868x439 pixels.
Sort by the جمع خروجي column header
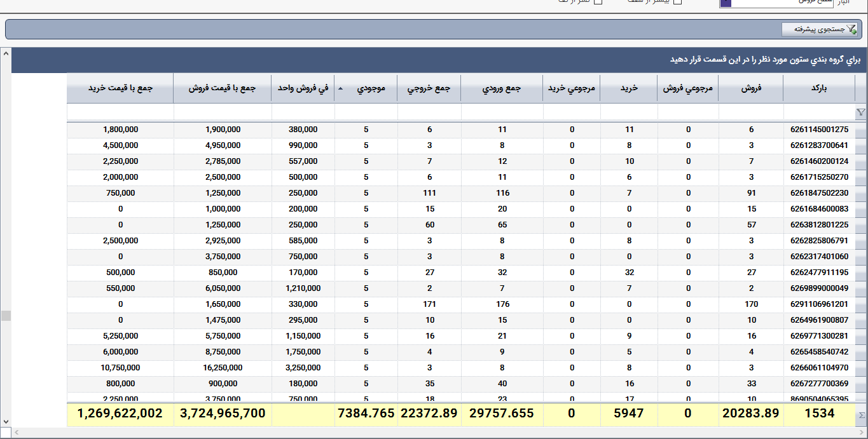point(429,89)
